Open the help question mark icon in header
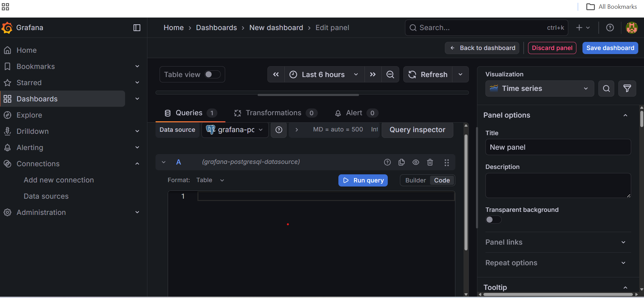 [610, 28]
